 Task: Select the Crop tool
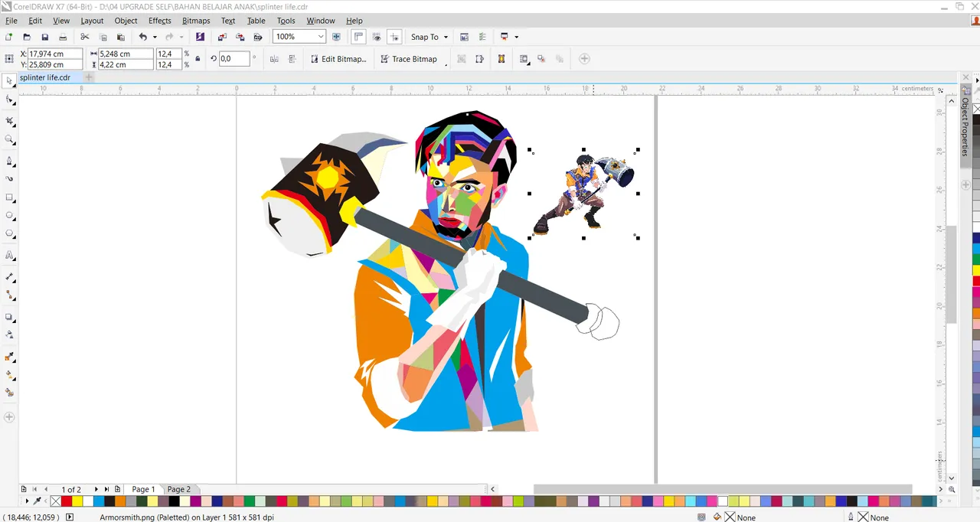[x=10, y=121]
